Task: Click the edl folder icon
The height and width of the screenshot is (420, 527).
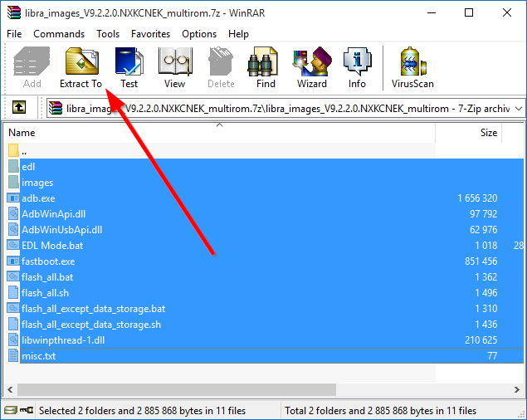Action: [x=13, y=167]
